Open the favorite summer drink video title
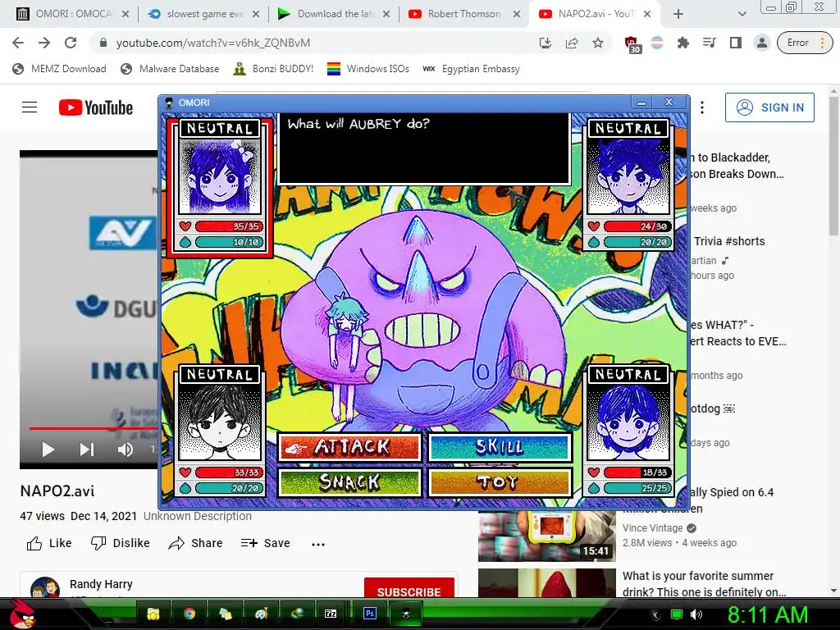 [x=704, y=584]
